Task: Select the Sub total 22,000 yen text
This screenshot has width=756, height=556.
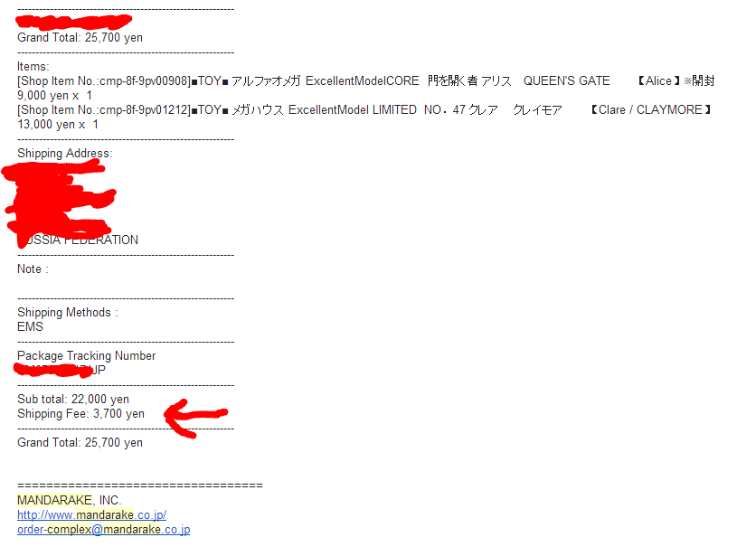Action: pyautogui.click(x=73, y=400)
